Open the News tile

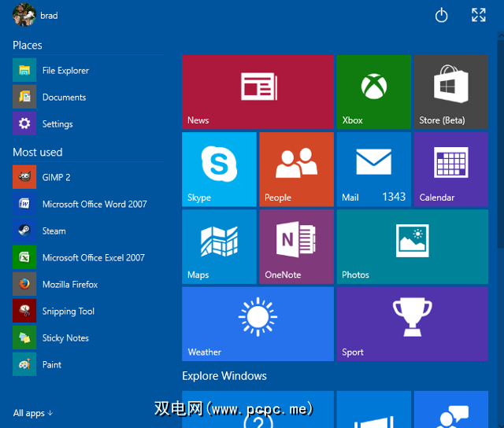coord(258,92)
